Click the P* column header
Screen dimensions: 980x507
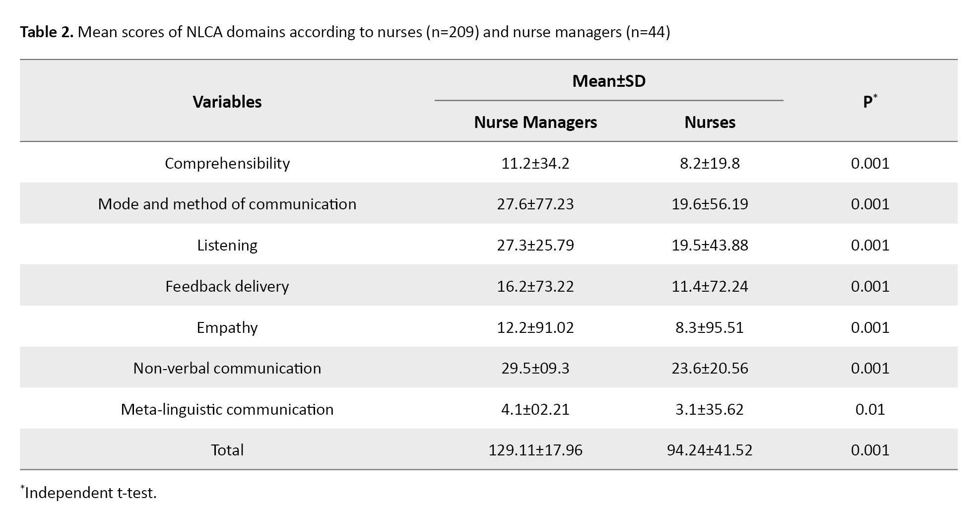coord(870,102)
